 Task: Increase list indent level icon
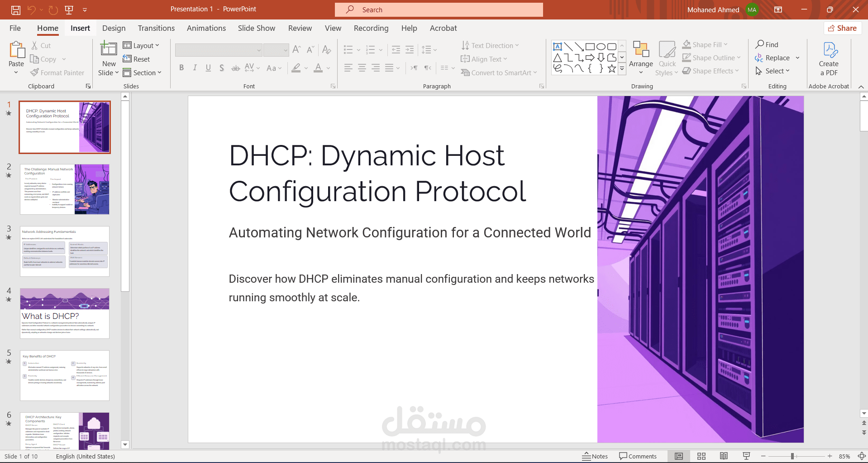click(x=410, y=49)
